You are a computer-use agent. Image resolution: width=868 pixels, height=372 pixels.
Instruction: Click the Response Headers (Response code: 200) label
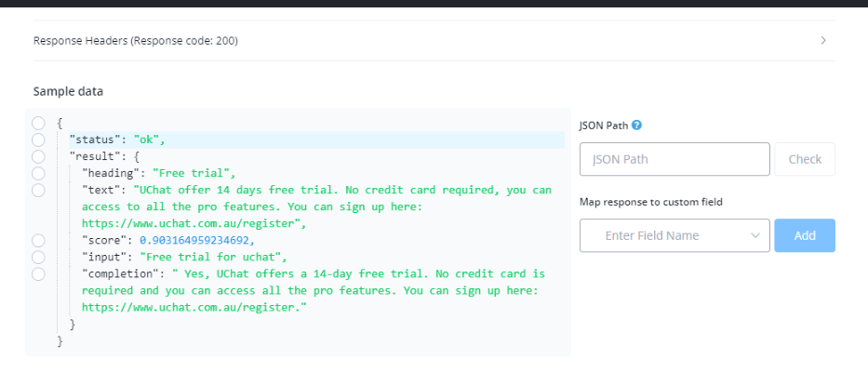tap(137, 41)
